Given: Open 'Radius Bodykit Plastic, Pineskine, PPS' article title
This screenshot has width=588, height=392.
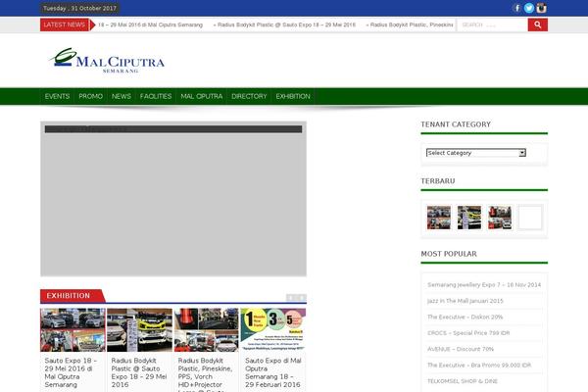Looking at the screenshot, I should (205, 374).
